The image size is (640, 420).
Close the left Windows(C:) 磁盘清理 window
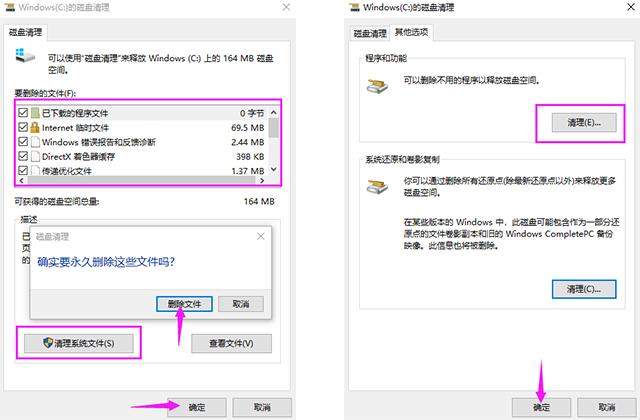click(286, 7)
